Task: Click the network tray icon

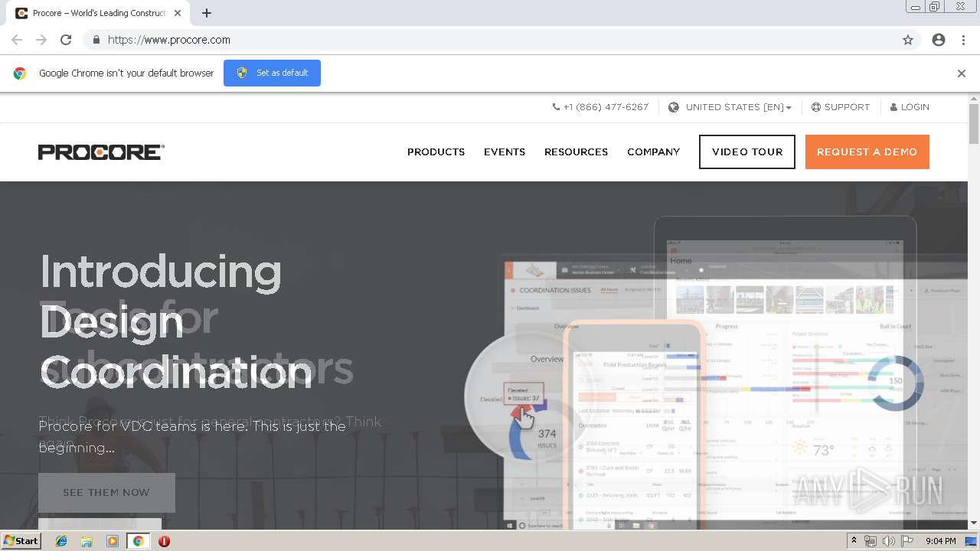Action: pyautogui.click(x=871, y=541)
